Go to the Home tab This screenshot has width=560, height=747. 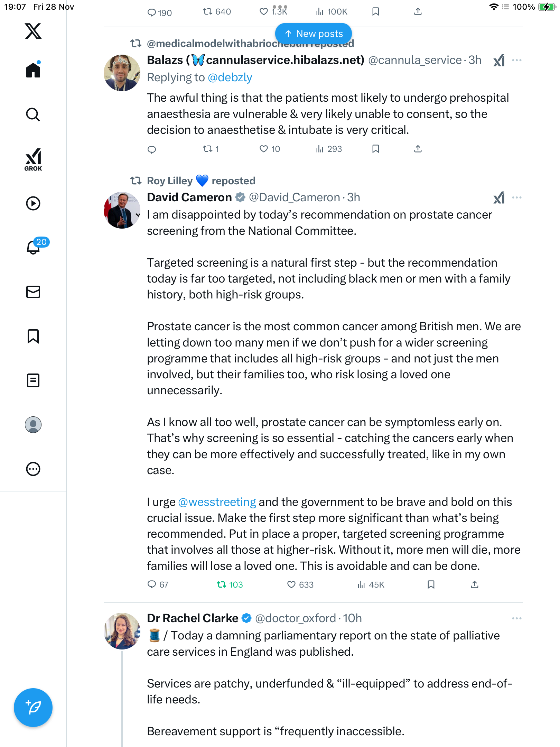point(33,70)
